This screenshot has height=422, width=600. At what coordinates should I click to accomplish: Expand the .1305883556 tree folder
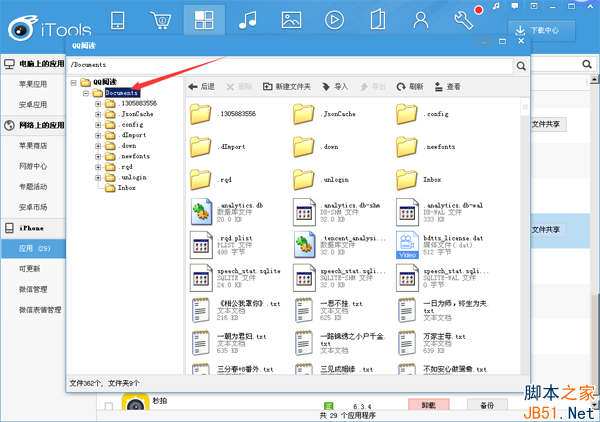[98, 104]
